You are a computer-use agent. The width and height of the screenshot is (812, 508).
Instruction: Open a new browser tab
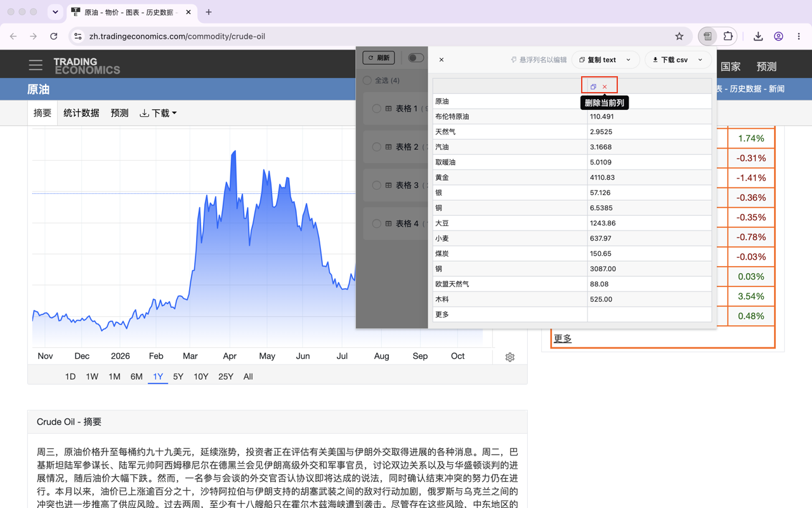point(209,12)
